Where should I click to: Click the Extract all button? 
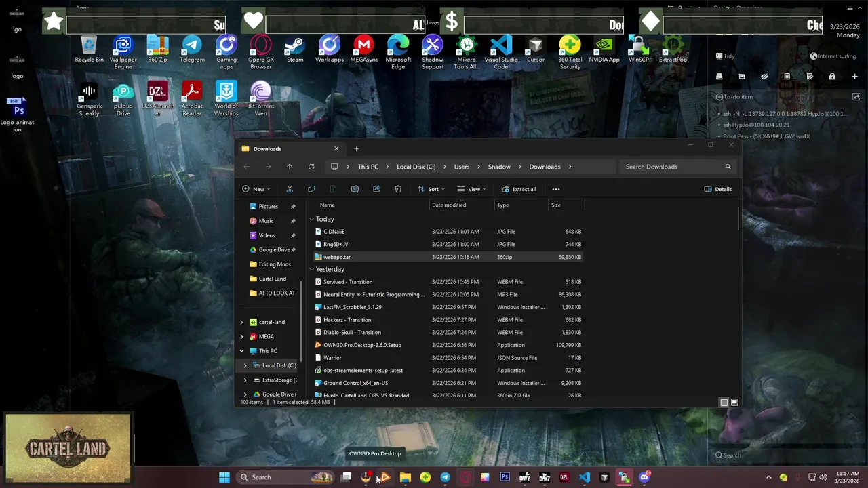(519, 189)
